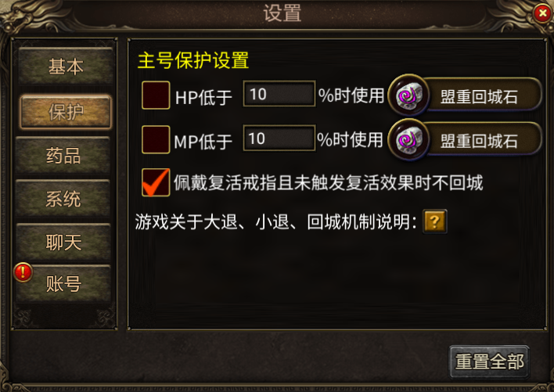Click the 重置全部 button
Image resolution: width=554 pixels, height=392 pixels.
tap(489, 361)
